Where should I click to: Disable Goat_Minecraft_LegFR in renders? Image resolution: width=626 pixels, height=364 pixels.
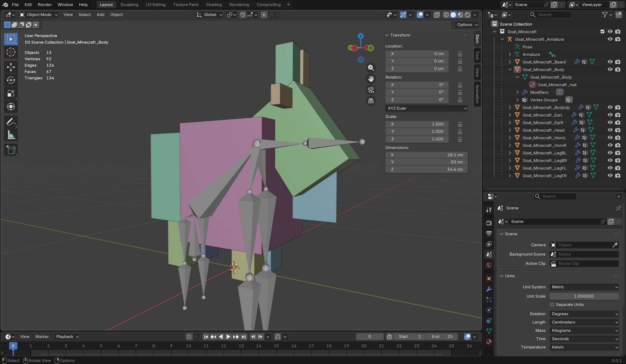618,176
